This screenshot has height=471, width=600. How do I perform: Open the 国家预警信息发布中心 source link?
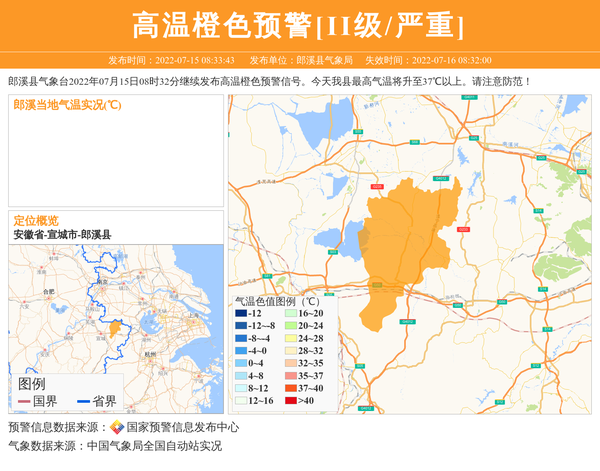point(172,427)
